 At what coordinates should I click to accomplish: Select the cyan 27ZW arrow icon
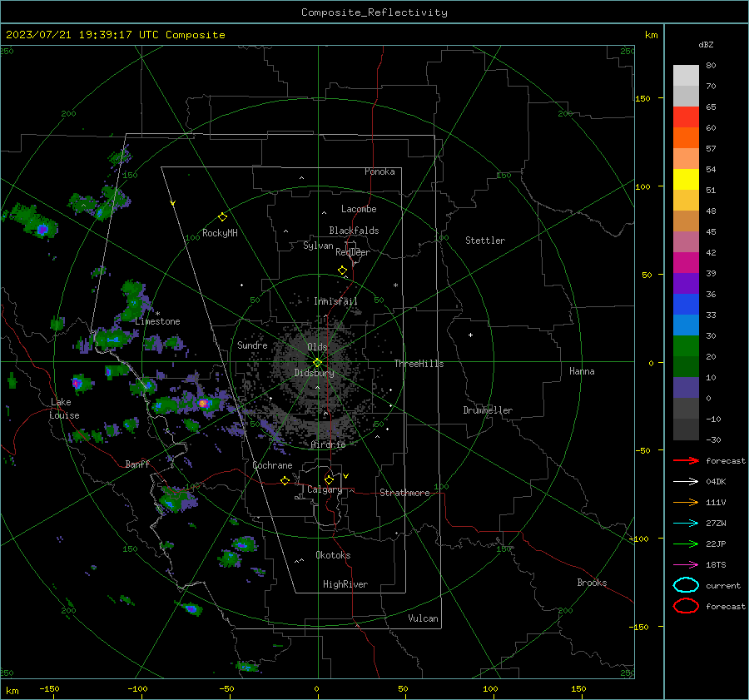[x=686, y=524]
